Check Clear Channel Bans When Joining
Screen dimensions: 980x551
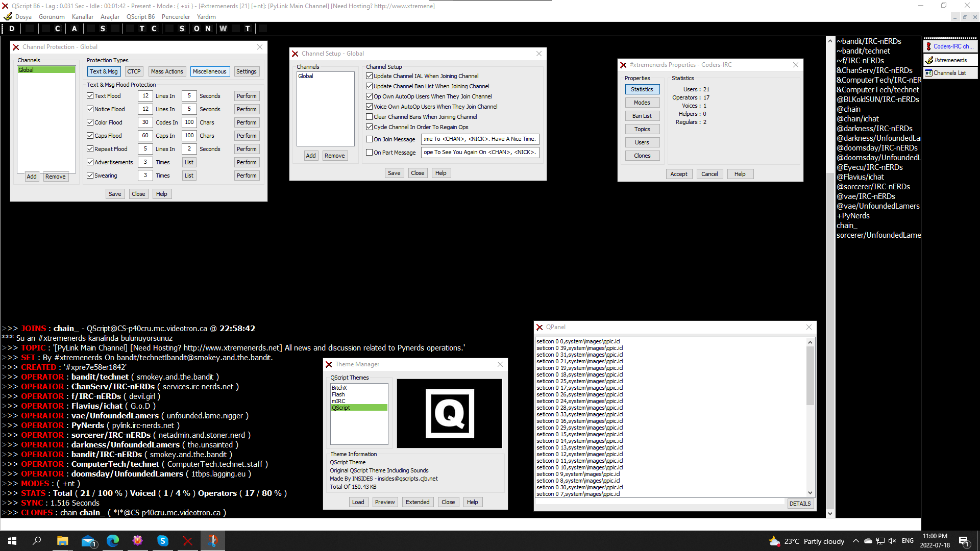tap(370, 117)
